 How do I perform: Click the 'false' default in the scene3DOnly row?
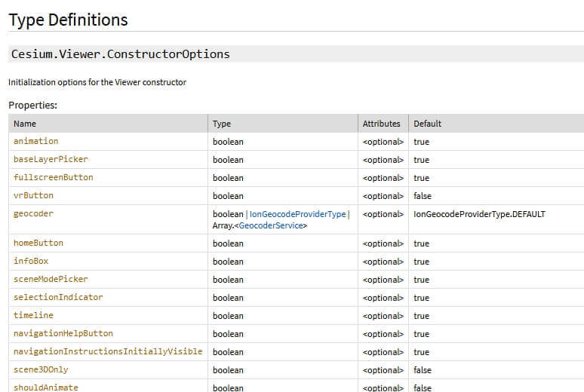pyautogui.click(x=423, y=370)
